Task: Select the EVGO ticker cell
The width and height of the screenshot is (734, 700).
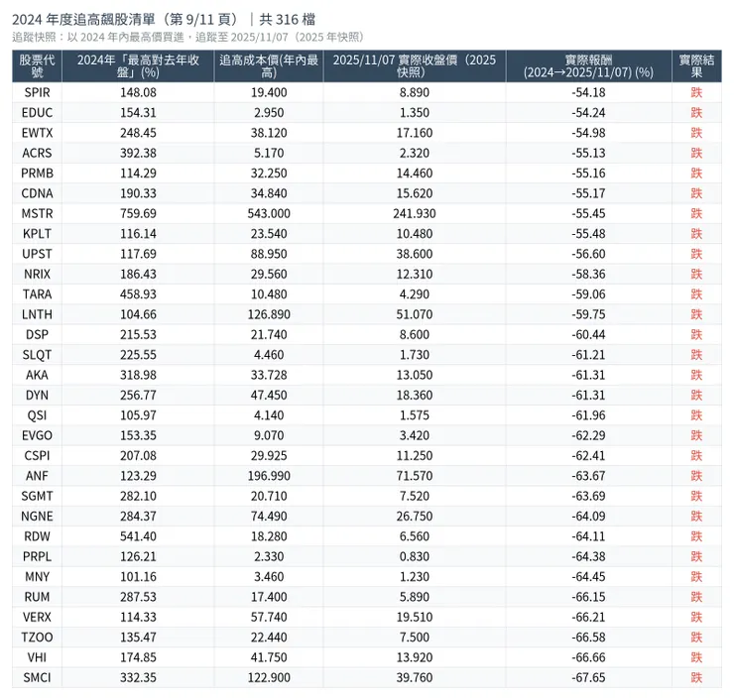Action: click(37, 435)
